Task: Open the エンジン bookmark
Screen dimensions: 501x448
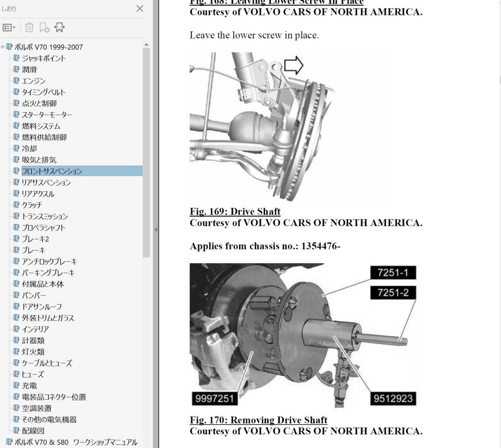Action: pyautogui.click(x=33, y=81)
